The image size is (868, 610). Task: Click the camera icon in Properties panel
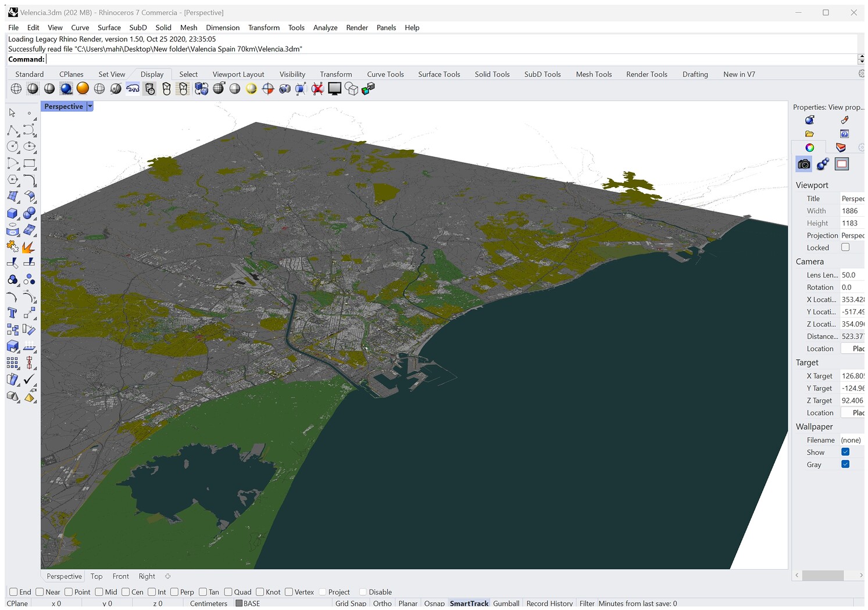(x=803, y=164)
